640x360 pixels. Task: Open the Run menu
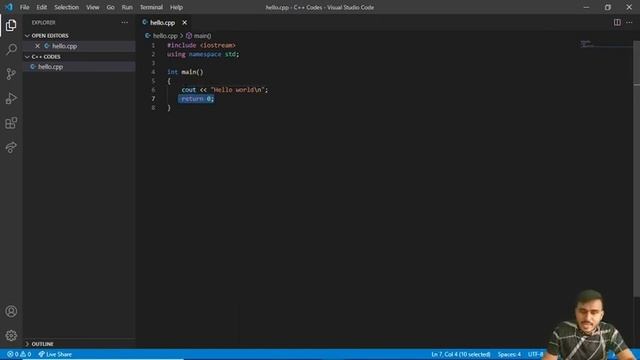pos(127,7)
